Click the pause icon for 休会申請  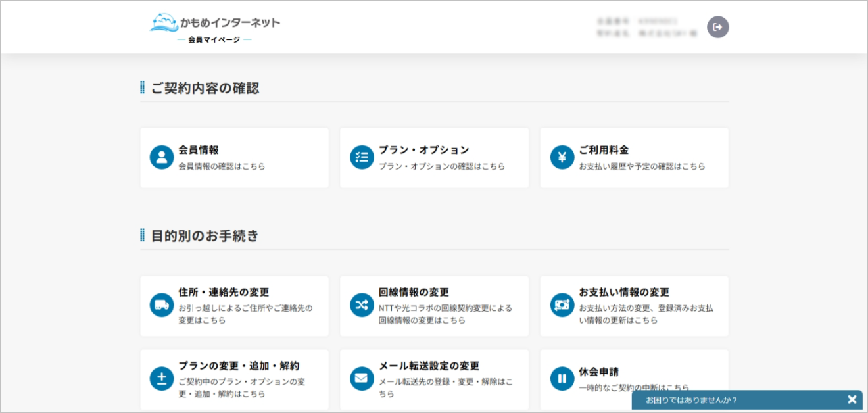[562, 379]
